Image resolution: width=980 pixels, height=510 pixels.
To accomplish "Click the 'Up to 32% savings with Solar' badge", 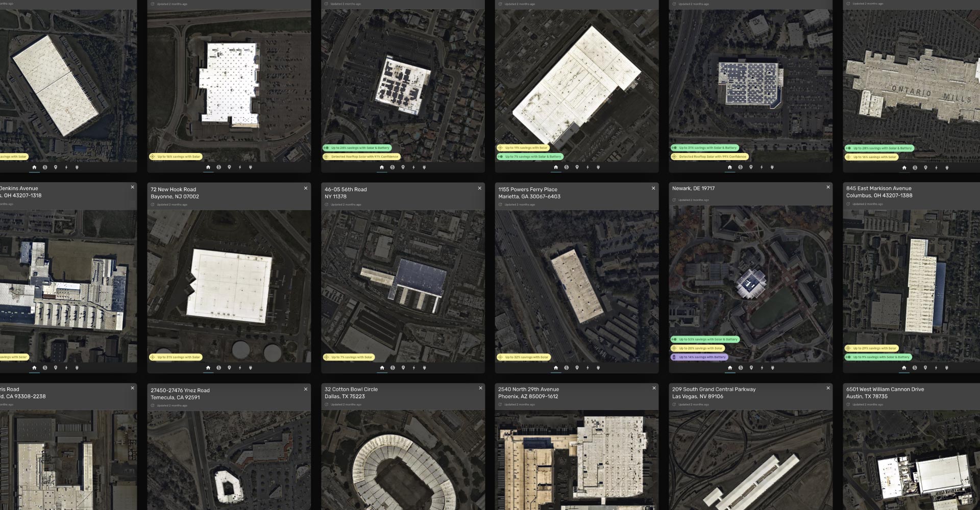I will tap(523, 357).
